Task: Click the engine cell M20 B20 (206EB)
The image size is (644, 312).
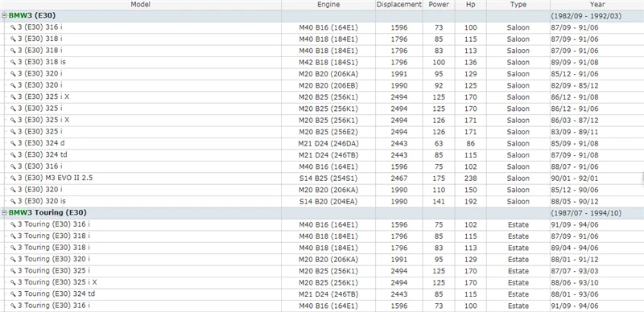Action: (328, 86)
